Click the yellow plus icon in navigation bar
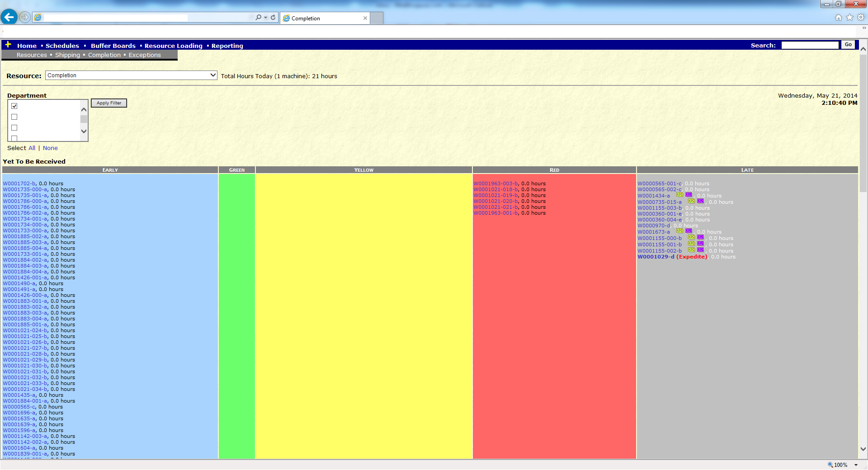868x470 pixels. click(x=8, y=44)
